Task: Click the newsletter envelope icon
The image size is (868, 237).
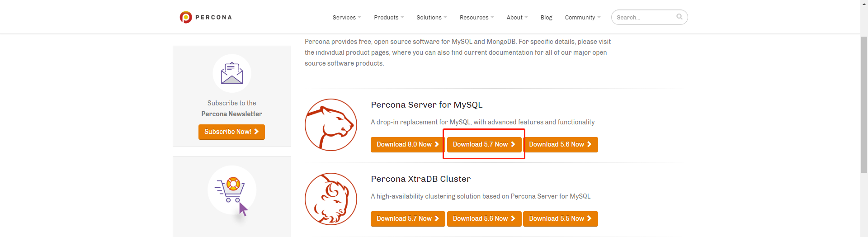Action: pos(232,73)
